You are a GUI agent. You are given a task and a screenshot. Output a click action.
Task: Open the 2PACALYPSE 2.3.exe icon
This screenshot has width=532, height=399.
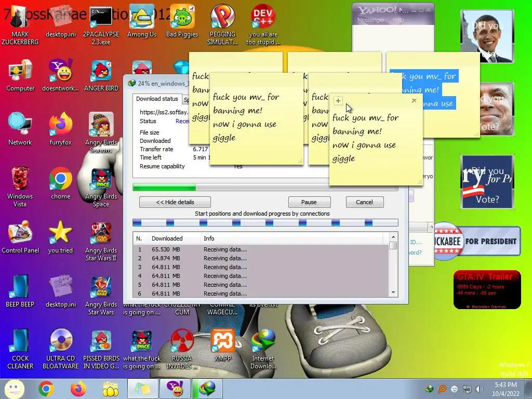point(101,24)
